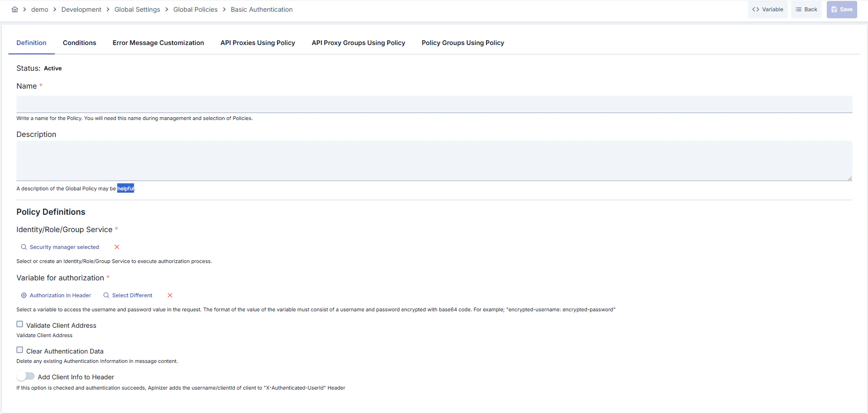The height and width of the screenshot is (414, 868).
Task: Go to Global Settings breadcrumb
Action: (137, 9)
